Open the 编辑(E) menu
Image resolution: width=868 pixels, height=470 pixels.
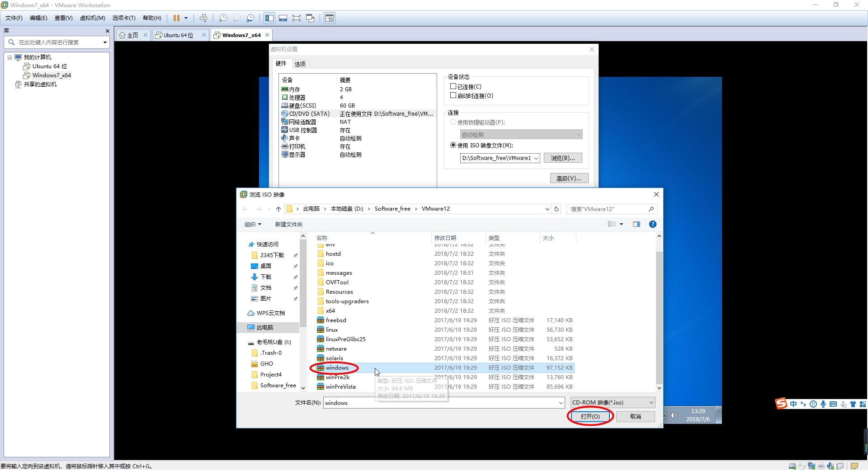[38, 18]
